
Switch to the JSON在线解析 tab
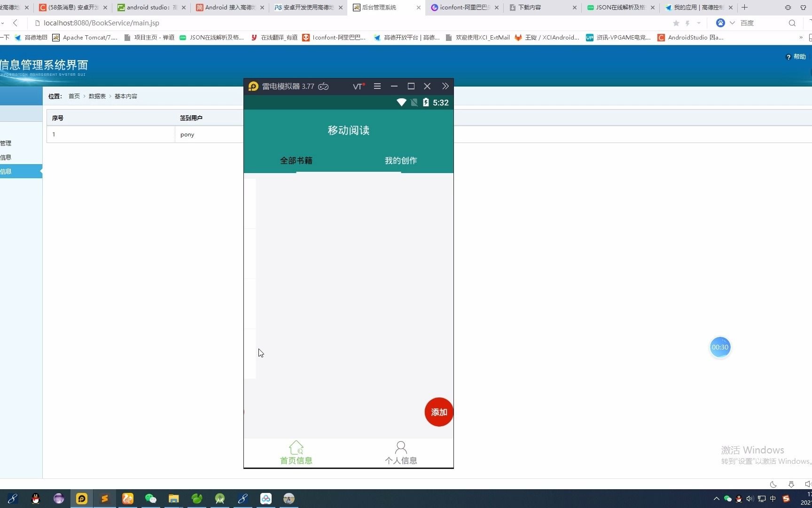click(x=621, y=7)
